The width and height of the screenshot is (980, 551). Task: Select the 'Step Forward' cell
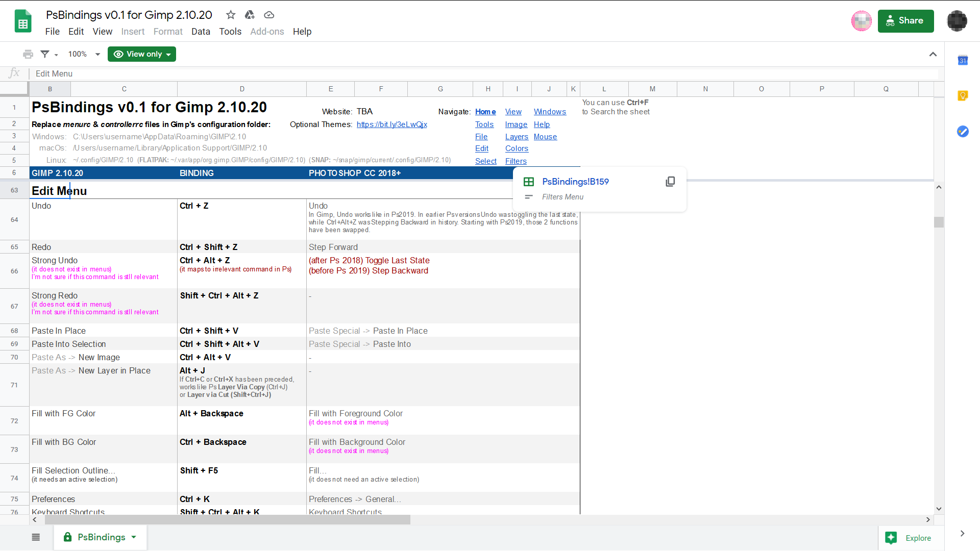point(443,247)
